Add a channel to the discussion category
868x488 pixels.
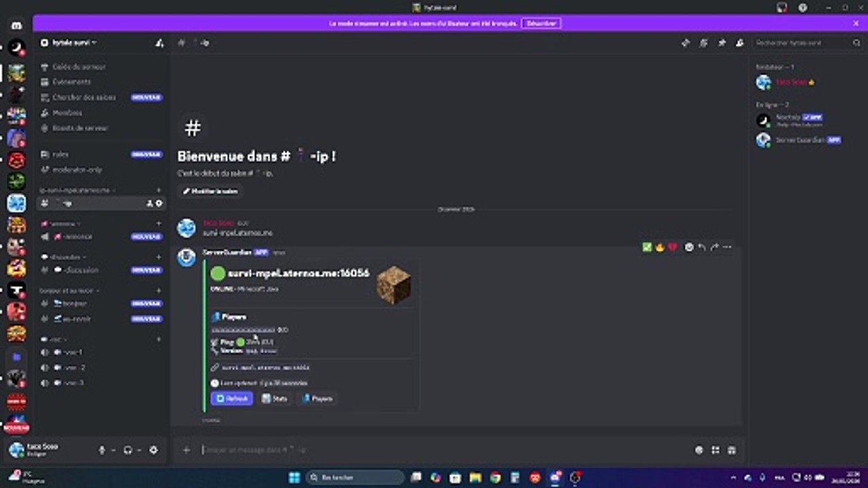[x=159, y=257]
